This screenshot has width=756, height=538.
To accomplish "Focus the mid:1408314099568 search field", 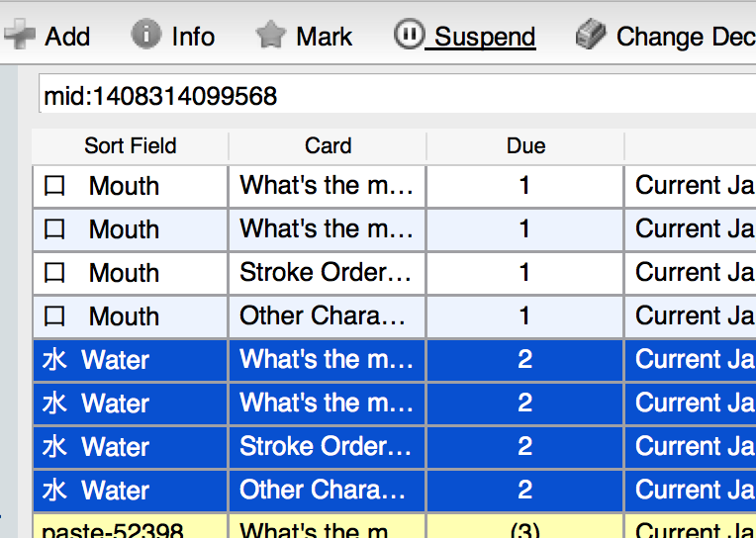I will [396, 96].
